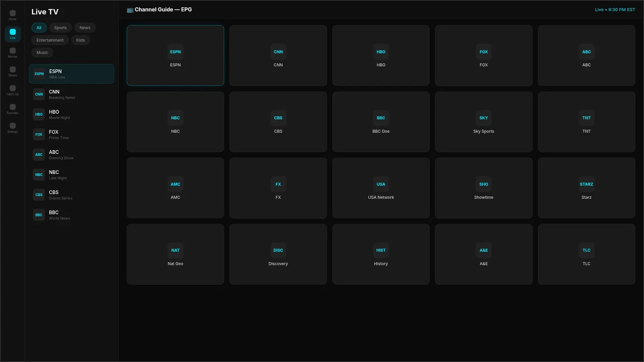
Task: Open the CNN tile in the guide grid
Action: tap(278, 56)
